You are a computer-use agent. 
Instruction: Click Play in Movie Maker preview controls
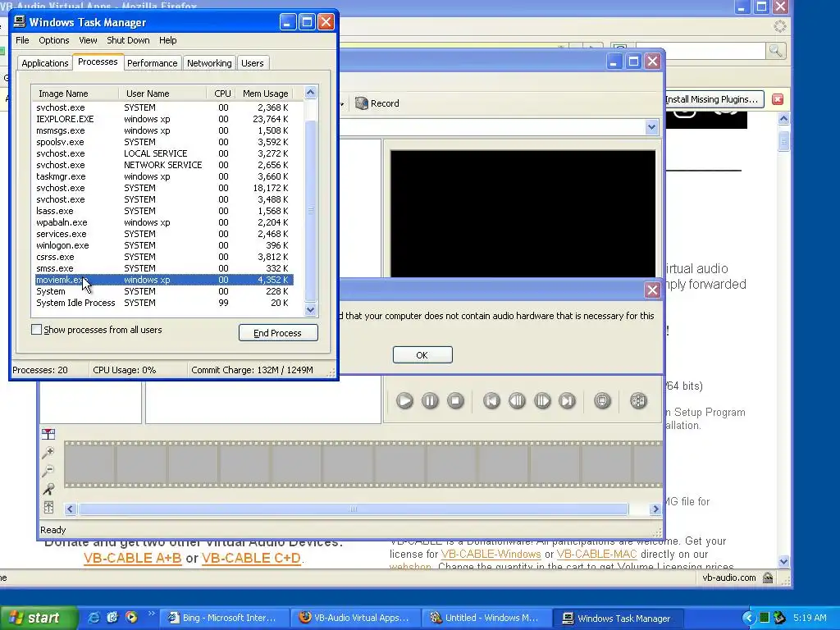point(404,400)
